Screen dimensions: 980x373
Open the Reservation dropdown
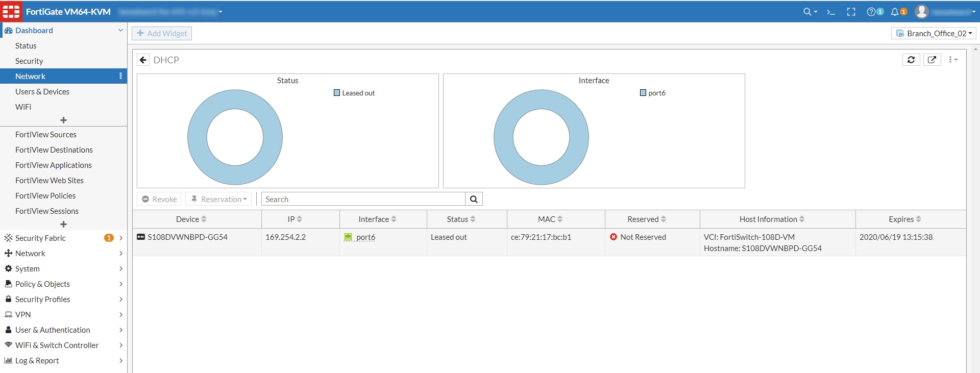[218, 199]
